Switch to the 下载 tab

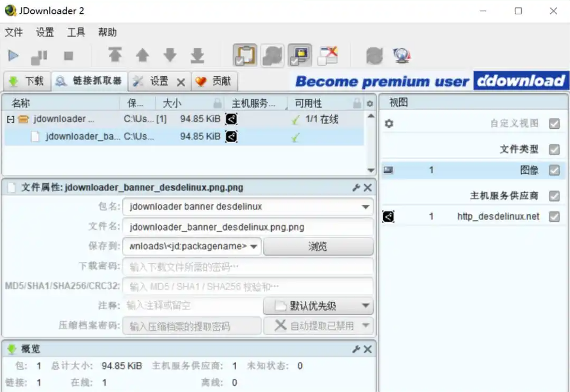[27, 81]
